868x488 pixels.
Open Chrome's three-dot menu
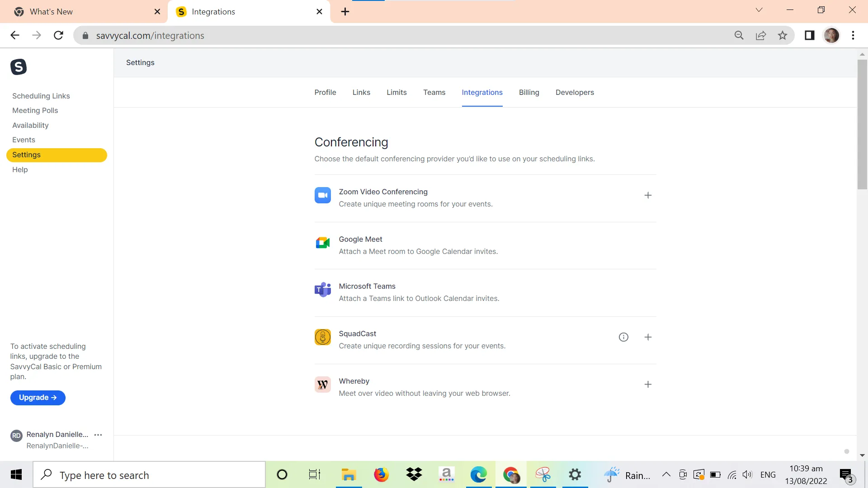pyautogui.click(x=853, y=35)
